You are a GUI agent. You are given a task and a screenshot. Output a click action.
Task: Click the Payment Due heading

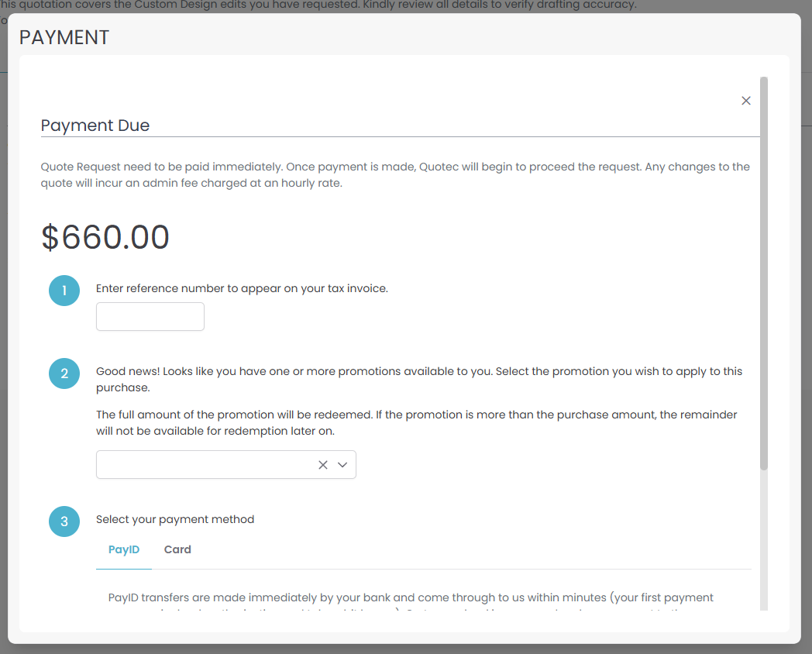95,126
